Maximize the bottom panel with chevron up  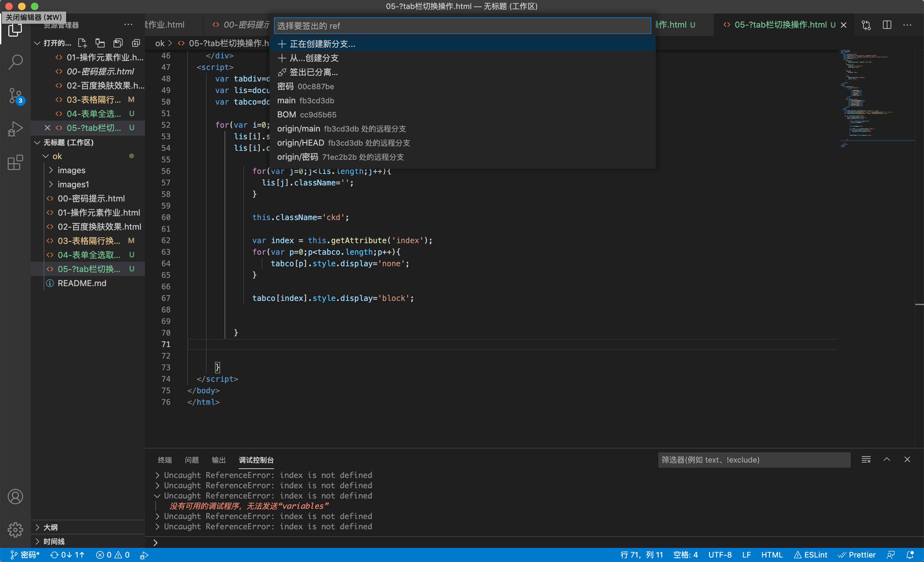point(886,459)
